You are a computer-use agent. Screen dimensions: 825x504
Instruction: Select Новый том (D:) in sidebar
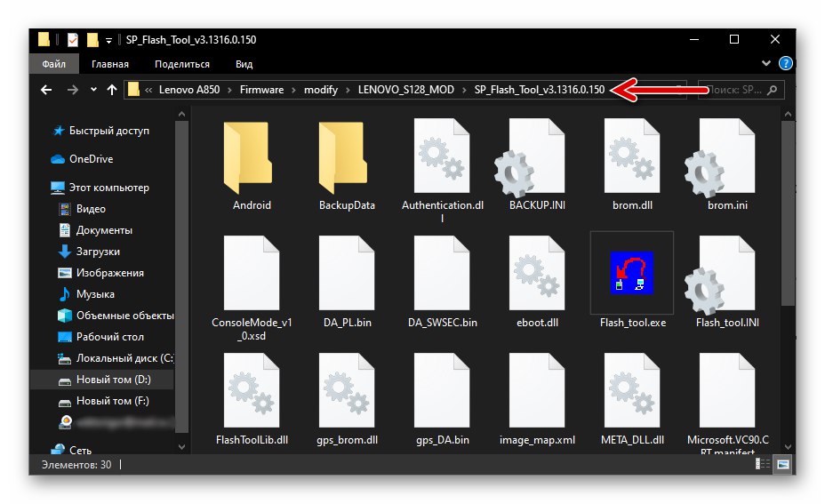(x=102, y=380)
